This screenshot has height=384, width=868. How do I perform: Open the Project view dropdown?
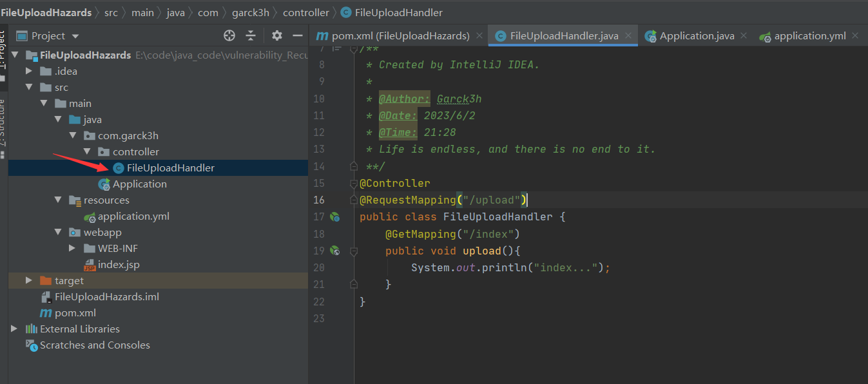point(75,36)
